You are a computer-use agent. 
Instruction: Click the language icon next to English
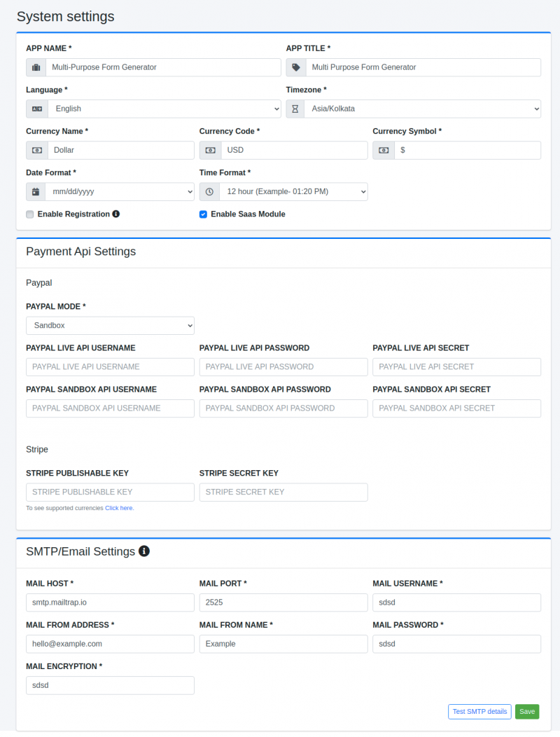point(37,109)
